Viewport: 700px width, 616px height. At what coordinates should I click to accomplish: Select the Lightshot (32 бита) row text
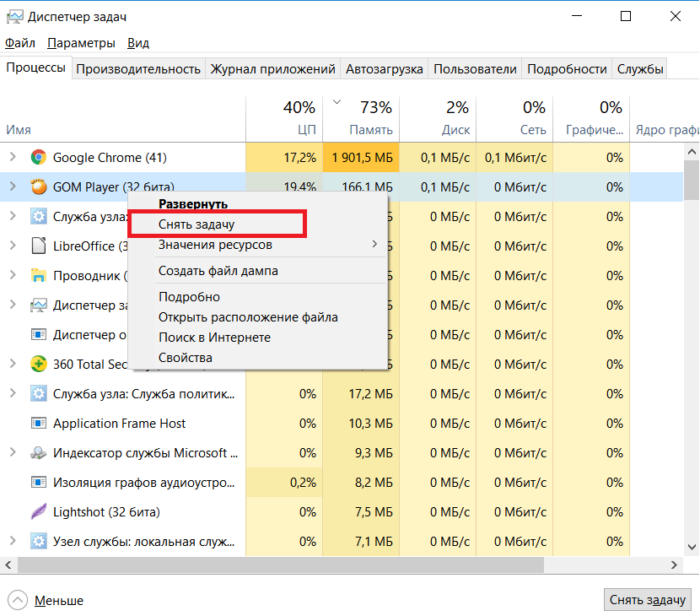click(106, 512)
